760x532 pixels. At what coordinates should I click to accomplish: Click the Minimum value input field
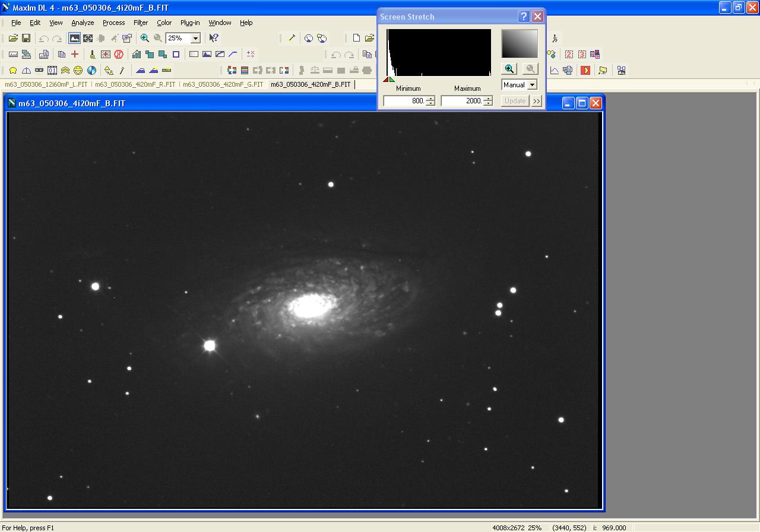(x=404, y=101)
